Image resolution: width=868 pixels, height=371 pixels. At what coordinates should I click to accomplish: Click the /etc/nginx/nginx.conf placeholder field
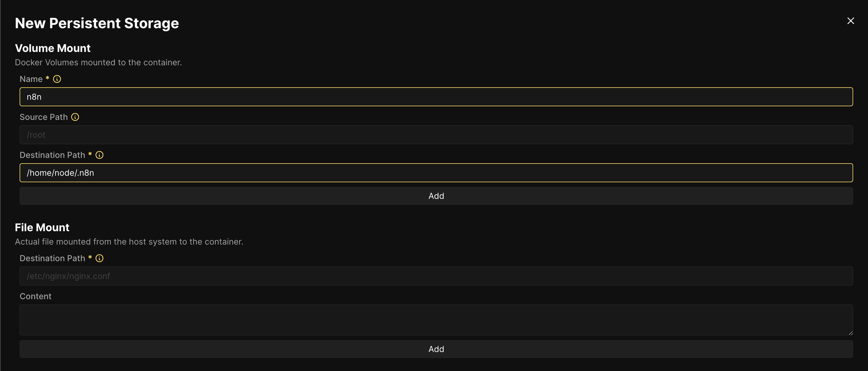point(436,276)
